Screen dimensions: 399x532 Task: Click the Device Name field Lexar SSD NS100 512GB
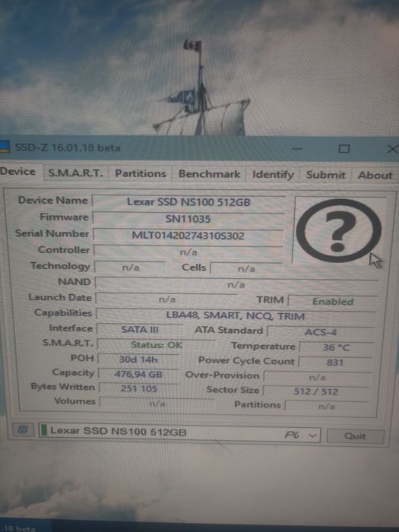click(x=188, y=202)
